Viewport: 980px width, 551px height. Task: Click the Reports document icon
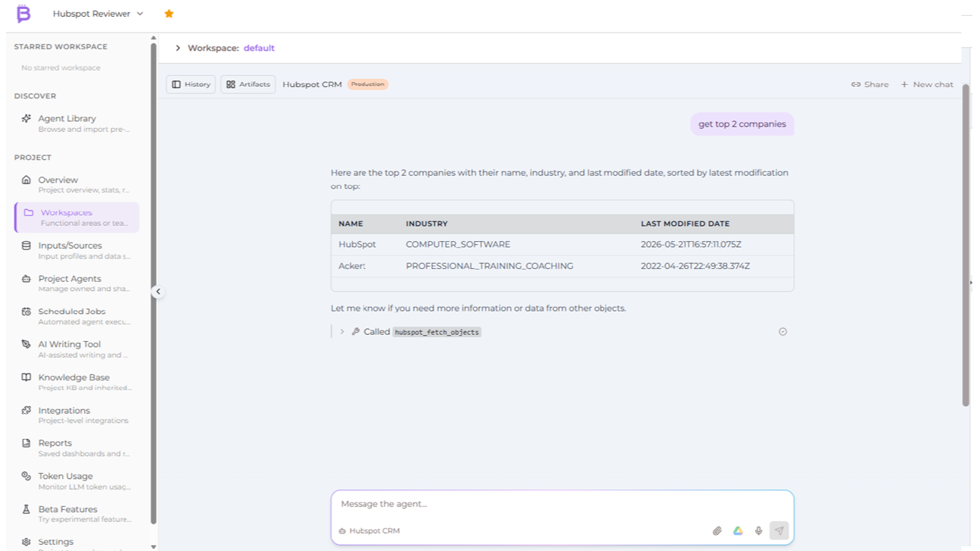point(27,443)
